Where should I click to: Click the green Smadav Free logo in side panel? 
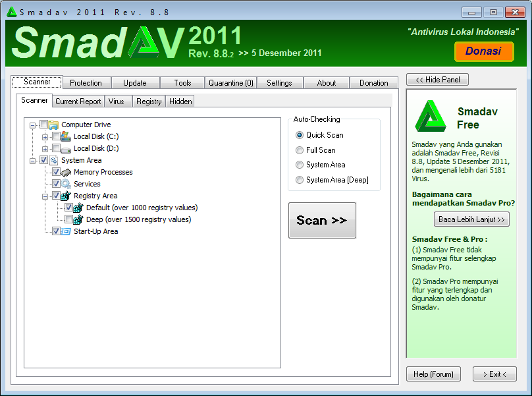[x=431, y=116]
